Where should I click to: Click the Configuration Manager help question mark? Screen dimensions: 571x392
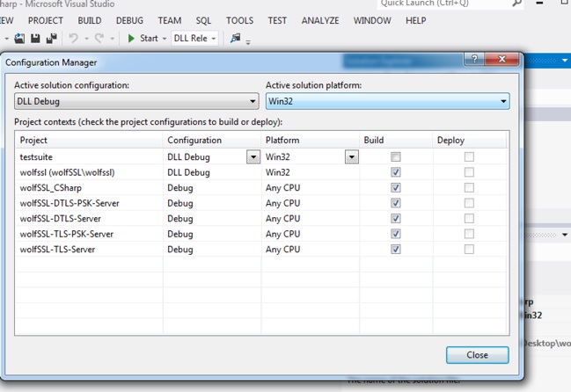point(474,59)
